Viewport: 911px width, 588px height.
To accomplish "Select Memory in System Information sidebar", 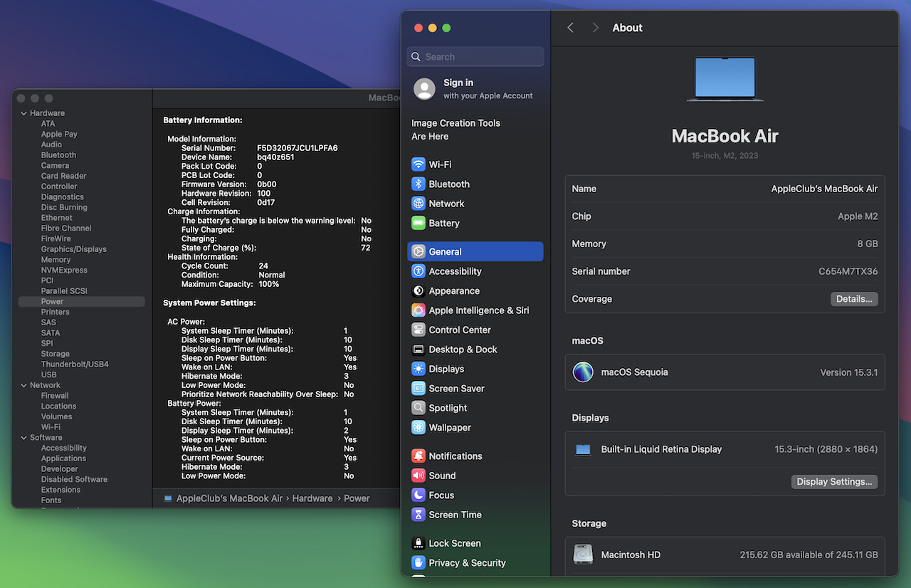I will point(56,260).
